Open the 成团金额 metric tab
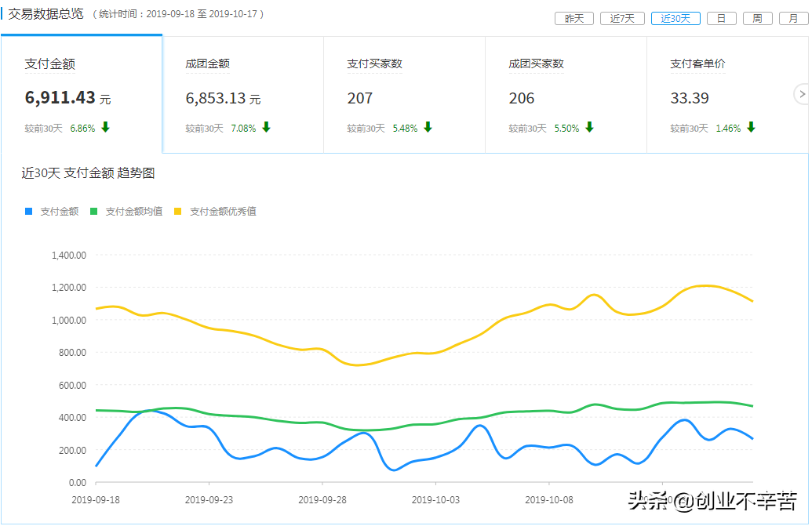The width and height of the screenshot is (812, 526). point(243,94)
